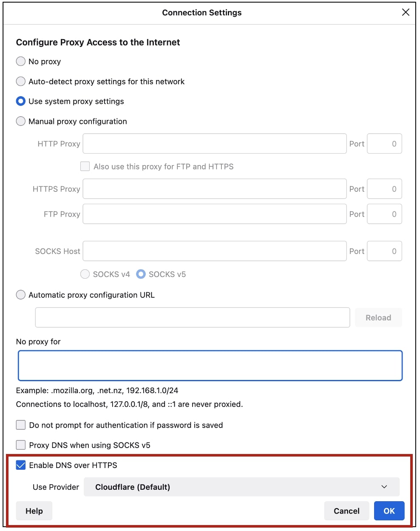Open the Help page
This screenshot has height=531, width=420.
pyautogui.click(x=34, y=511)
